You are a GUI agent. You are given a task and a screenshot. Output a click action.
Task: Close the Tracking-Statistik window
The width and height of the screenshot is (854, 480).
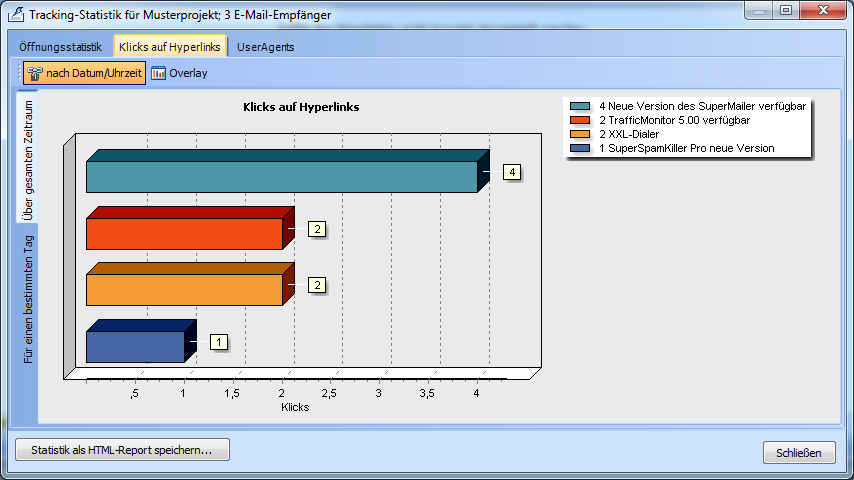[823, 10]
